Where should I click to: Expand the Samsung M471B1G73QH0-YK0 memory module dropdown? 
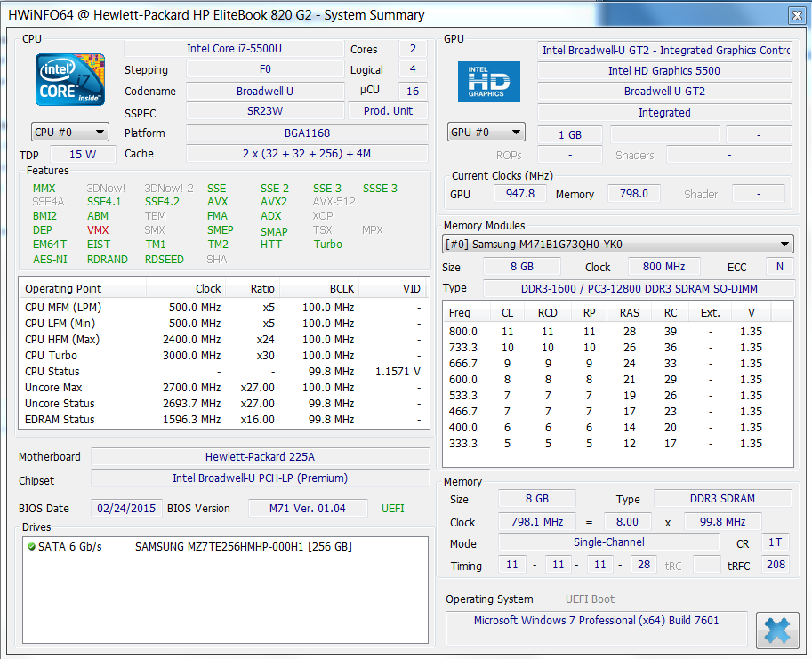[x=618, y=244]
